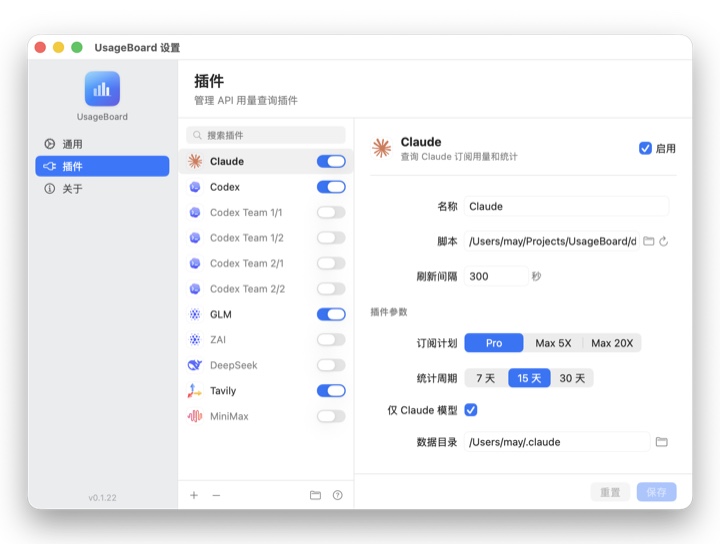Image resolution: width=720 pixels, height=544 pixels.
Task: Click the 名称 field containing Claude
Action: (x=566, y=206)
